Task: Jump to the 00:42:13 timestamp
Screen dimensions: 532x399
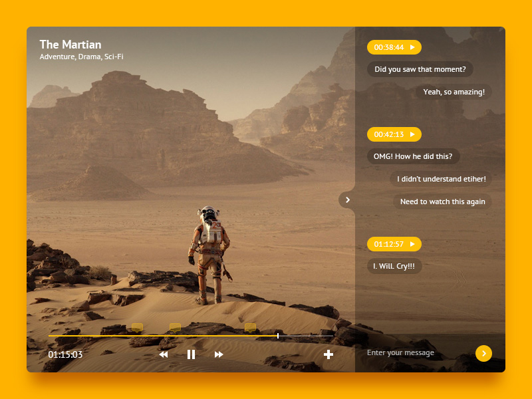Action: click(x=394, y=134)
